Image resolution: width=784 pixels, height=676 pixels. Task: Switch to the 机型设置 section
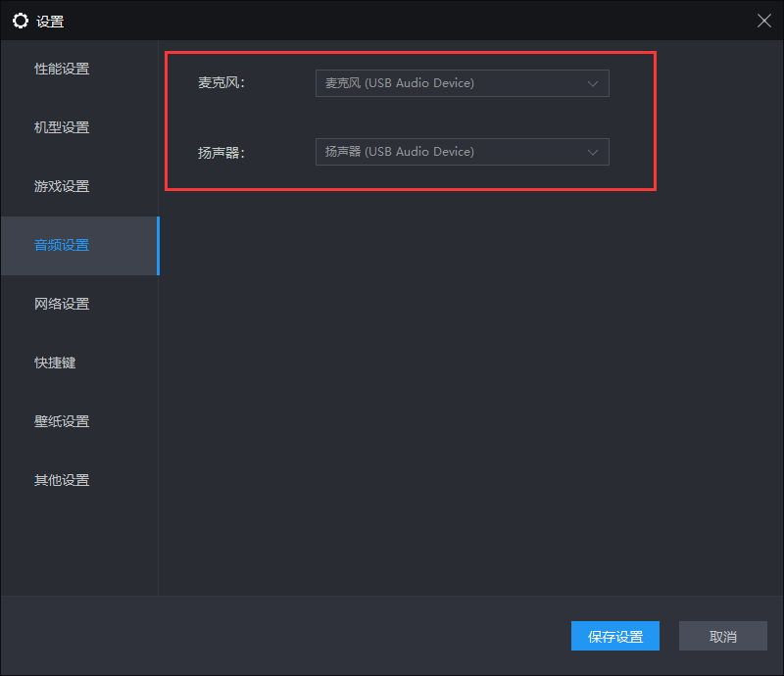pos(62,127)
